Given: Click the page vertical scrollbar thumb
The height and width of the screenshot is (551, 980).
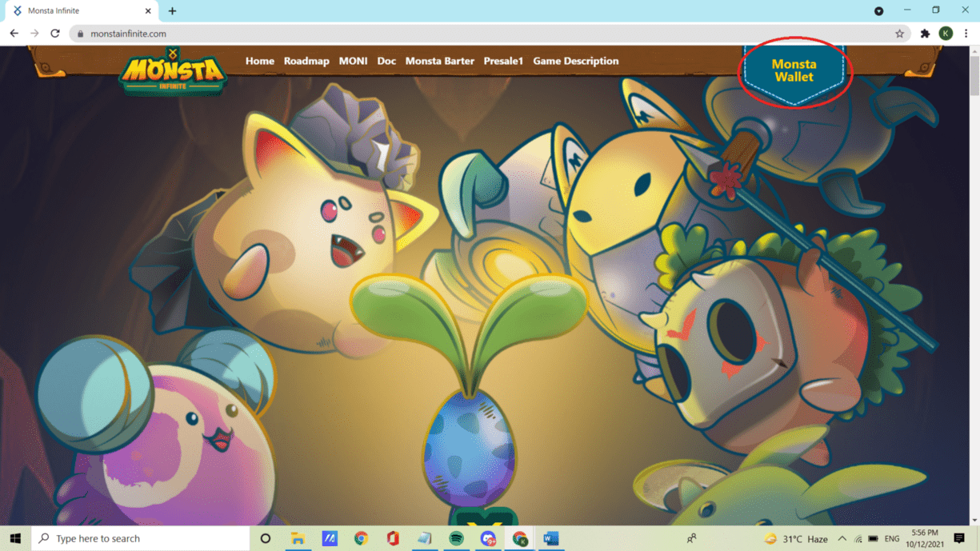Looking at the screenshot, I should (974, 75).
